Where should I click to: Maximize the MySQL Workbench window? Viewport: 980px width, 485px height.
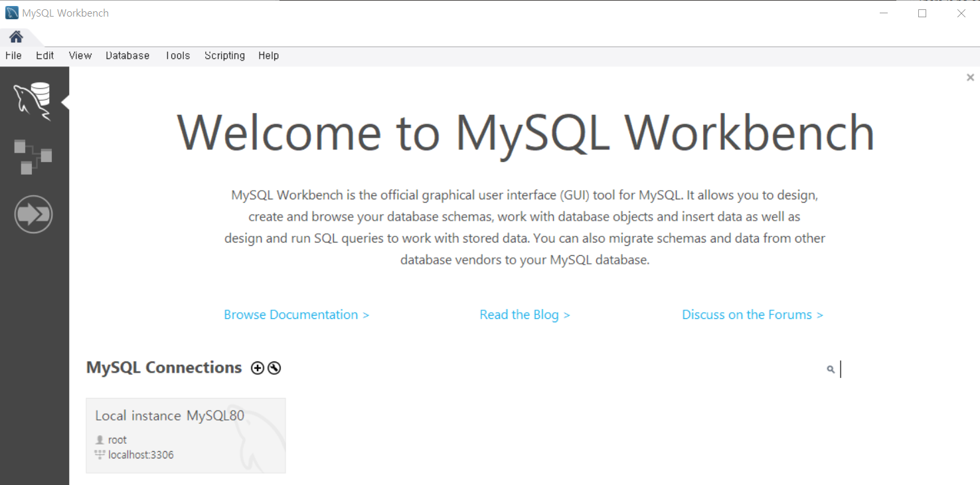click(922, 13)
